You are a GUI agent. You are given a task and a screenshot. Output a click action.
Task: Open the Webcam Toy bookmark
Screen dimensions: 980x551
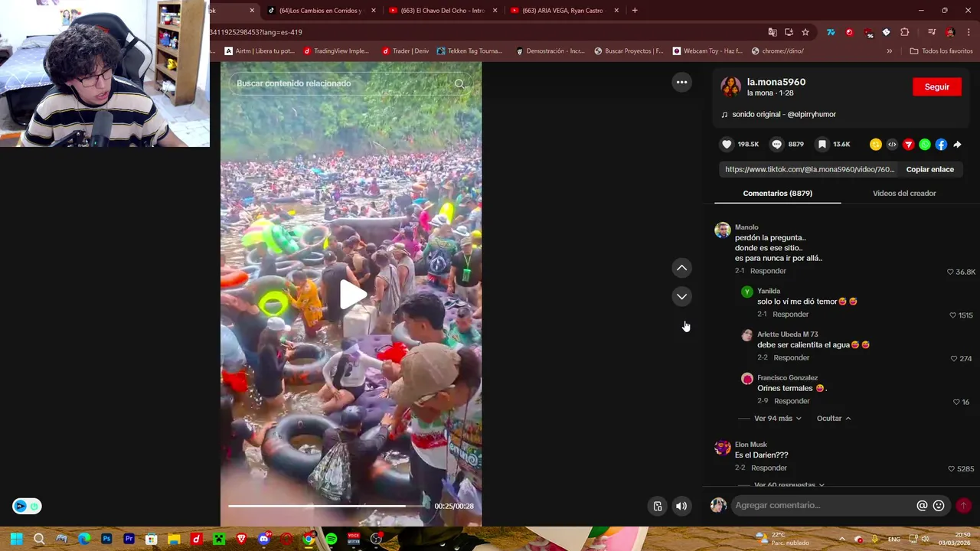708,51
